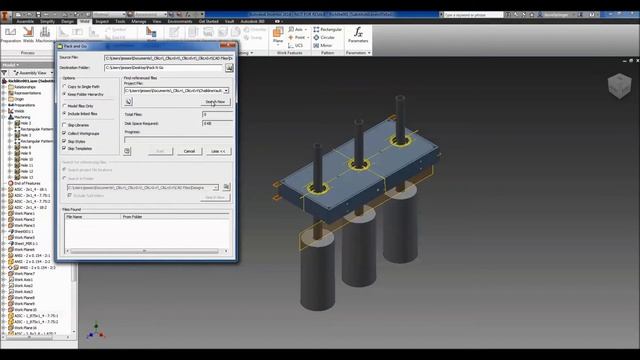Image resolution: width=640 pixels, height=360 pixels.
Task: Click the browse folder icon next to search path
Action: 227,187
